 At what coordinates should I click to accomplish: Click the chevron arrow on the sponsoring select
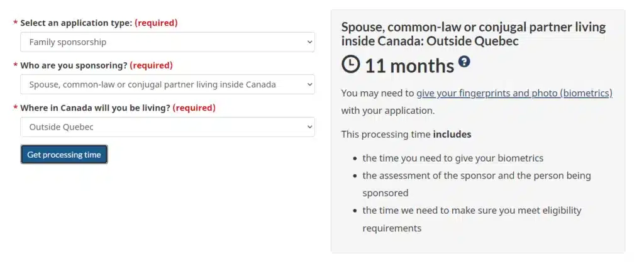(x=309, y=84)
